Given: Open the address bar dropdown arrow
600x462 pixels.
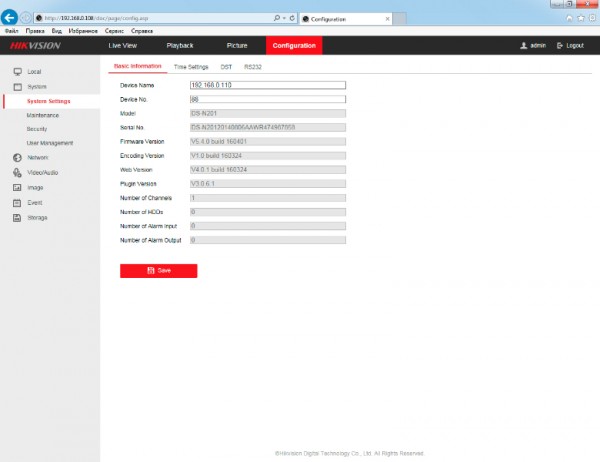Looking at the screenshot, I should pyautogui.click(x=284, y=18).
